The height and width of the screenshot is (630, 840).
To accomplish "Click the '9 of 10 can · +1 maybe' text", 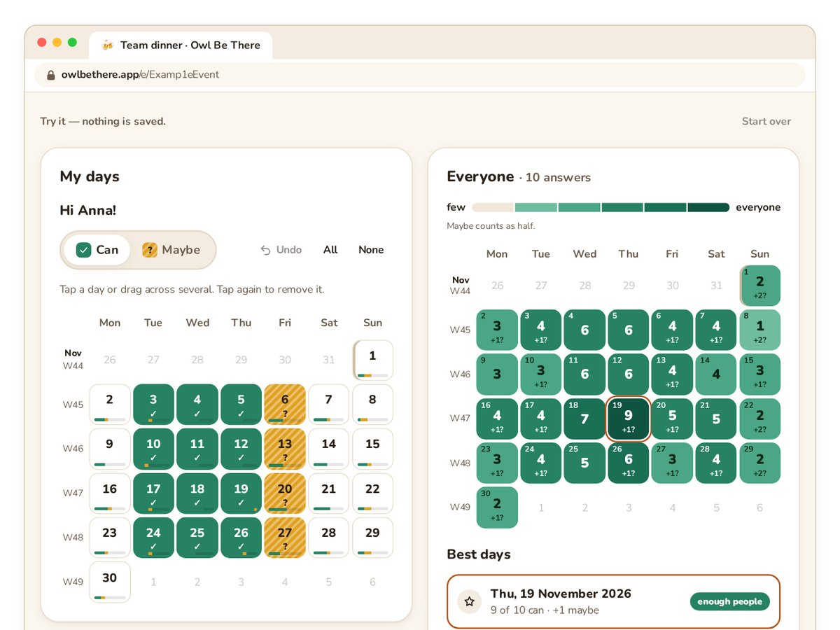I will click(545, 610).
